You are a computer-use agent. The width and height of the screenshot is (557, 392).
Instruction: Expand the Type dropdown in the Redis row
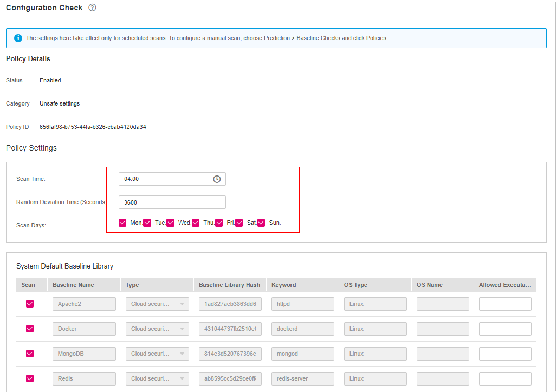157,378
